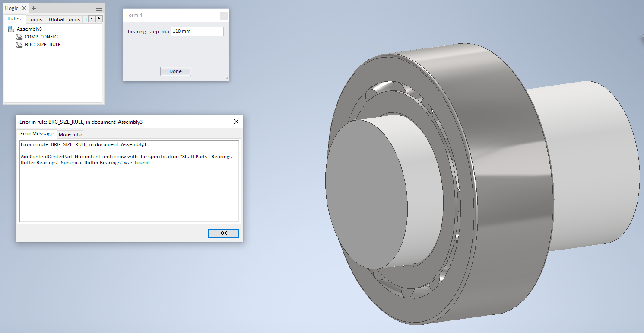This screenshot has height=333, width=644.
Task: Stay on the Rules tab
Action: [14, 19]
